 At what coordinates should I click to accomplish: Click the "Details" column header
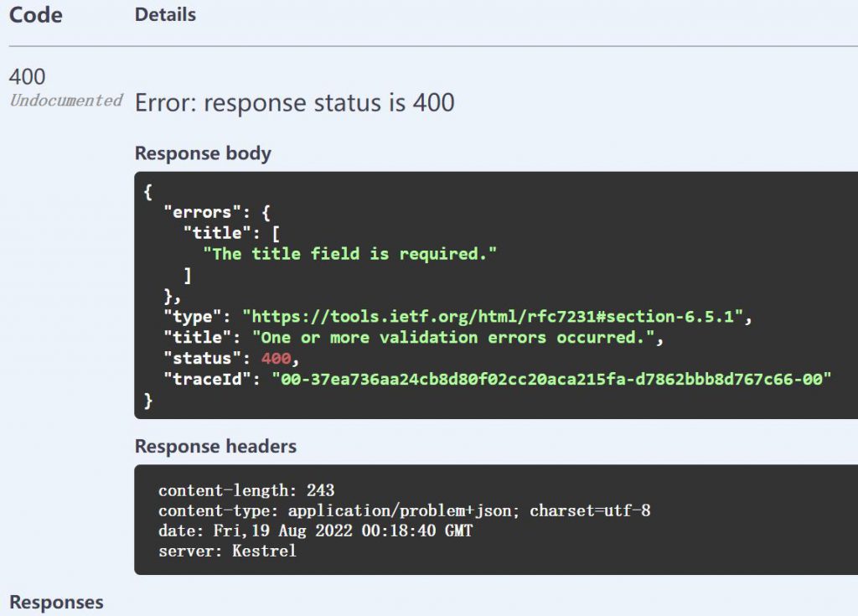(x=165, y=15)
